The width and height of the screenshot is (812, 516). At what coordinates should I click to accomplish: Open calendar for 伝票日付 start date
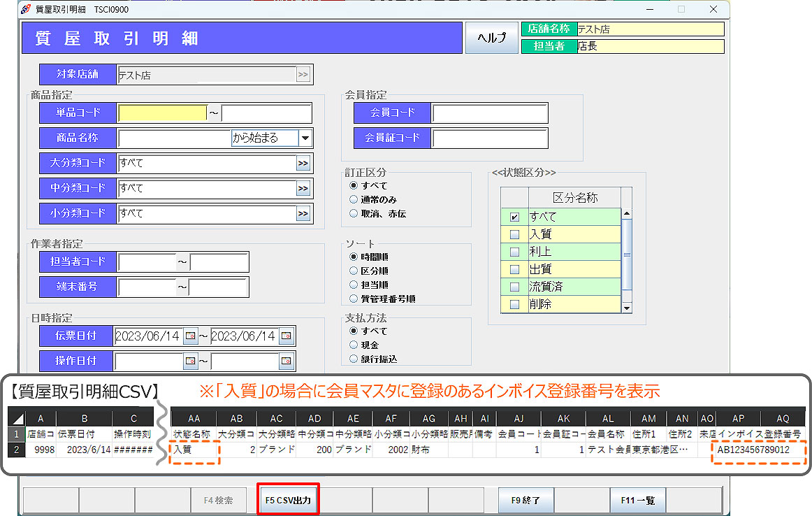coord(190,336)
